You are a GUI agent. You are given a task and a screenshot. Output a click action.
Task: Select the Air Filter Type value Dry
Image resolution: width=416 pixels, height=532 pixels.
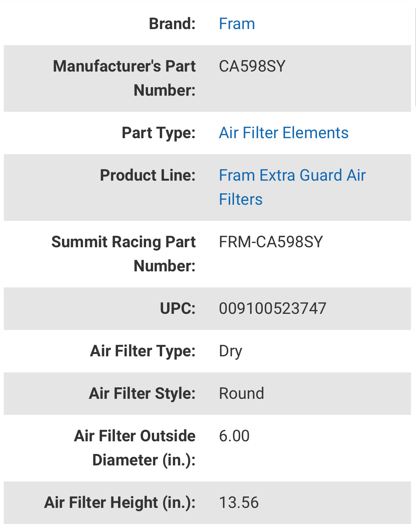point(230,351)
